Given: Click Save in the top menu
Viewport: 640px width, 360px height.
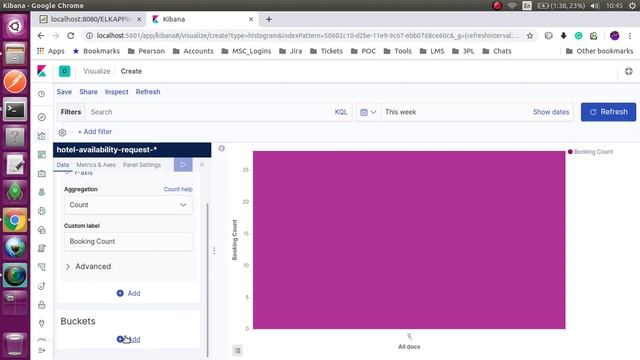Looking at the screenshot, I should [x=64, y=92].
